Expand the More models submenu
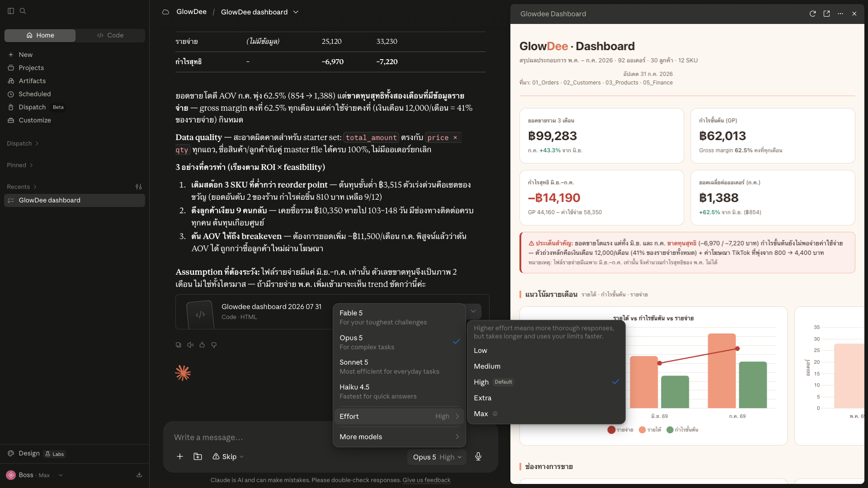The width and height of the screenshot is (868, 488). click(x=399, y=436)
